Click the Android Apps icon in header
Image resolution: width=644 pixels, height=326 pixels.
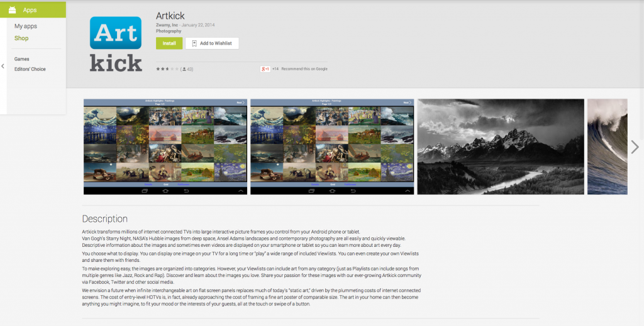point(13,9)
